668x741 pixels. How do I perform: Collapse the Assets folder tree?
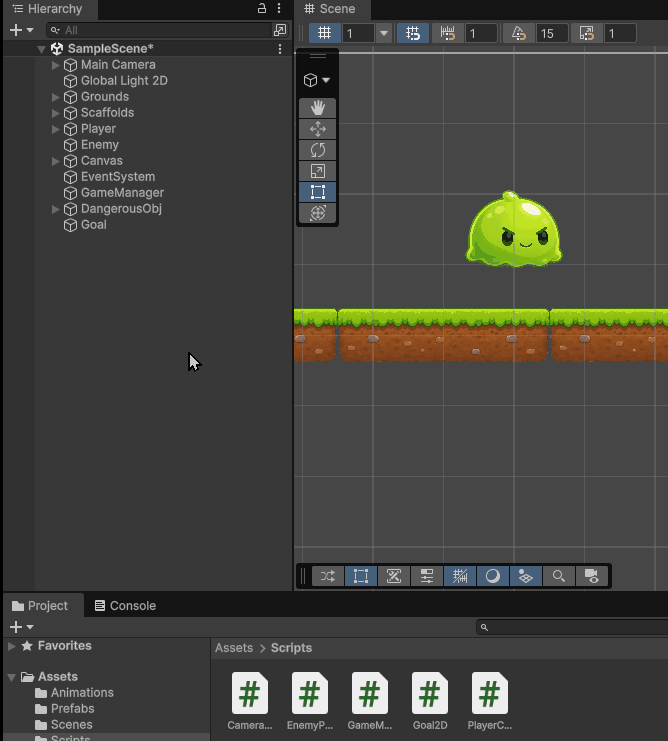12,677
